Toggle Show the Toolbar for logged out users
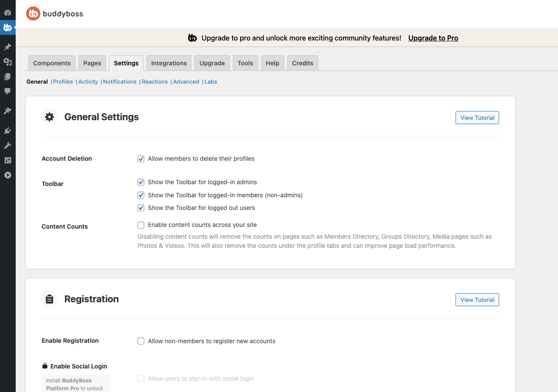The width and height of the screenshot is (558, 392). pyautogui.click(x=141, y=208)
